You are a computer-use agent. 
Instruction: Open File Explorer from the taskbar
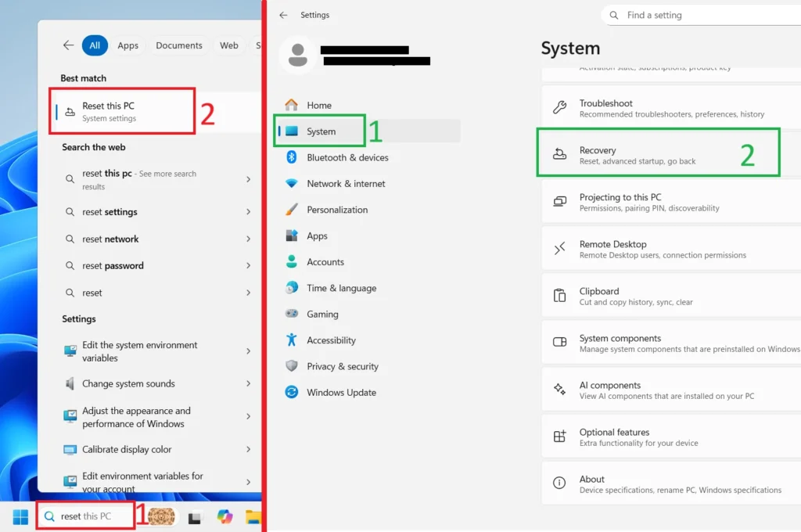253,516
